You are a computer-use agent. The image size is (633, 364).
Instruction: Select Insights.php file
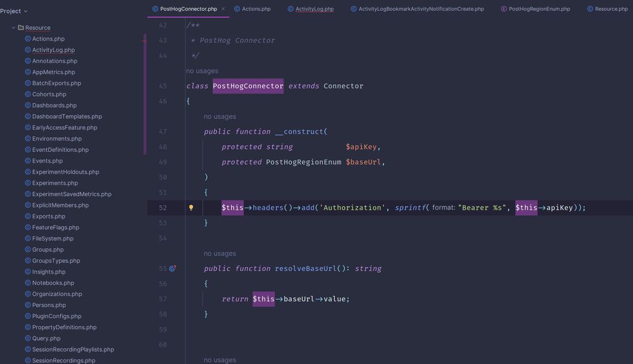click(49, 272)
